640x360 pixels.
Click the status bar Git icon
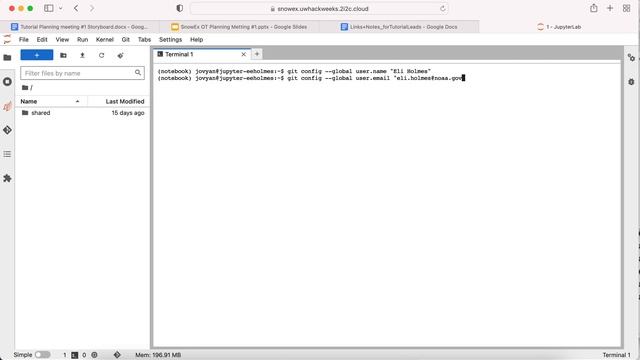click(x=117, y=355)
